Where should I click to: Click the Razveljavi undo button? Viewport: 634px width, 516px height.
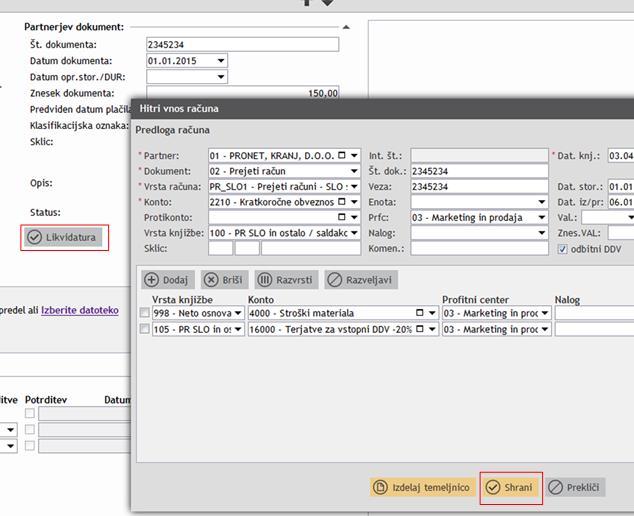[x=361, y=280]
